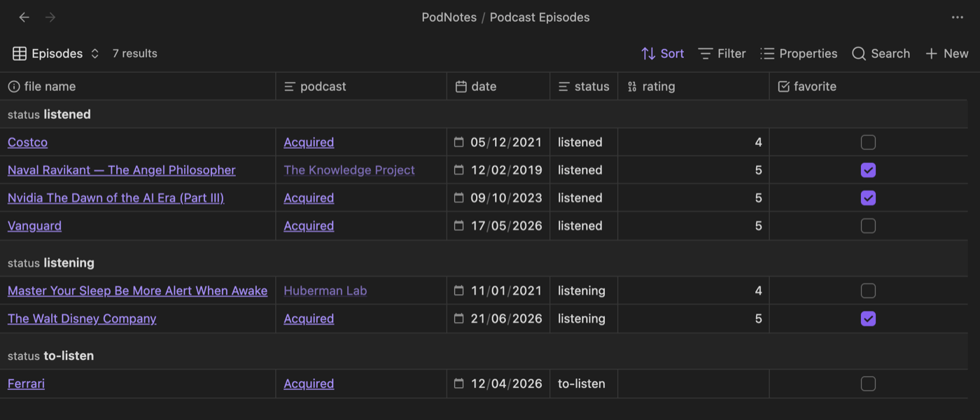Open The Walt Disney Company note
The width and height of the screenshot is (980, 420).
(x=82, y=318)
